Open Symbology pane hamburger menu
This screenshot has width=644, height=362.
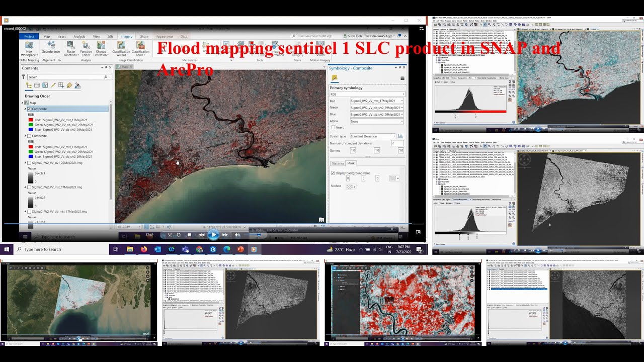point(403,78)
